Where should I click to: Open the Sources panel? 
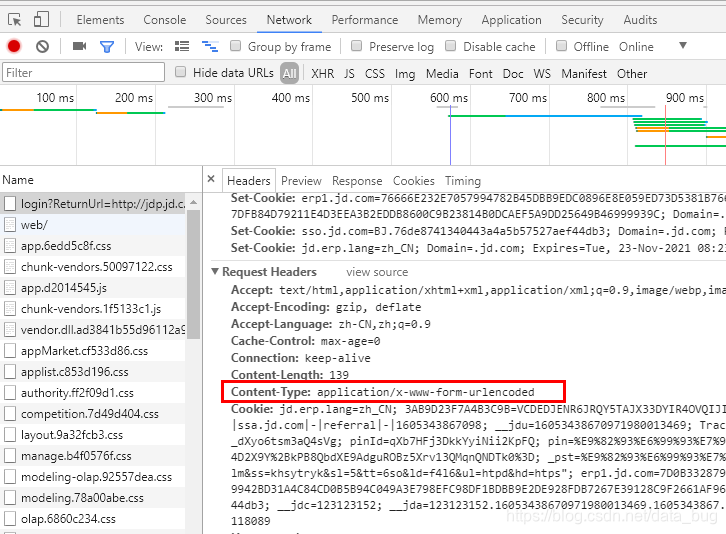point(226,20)
